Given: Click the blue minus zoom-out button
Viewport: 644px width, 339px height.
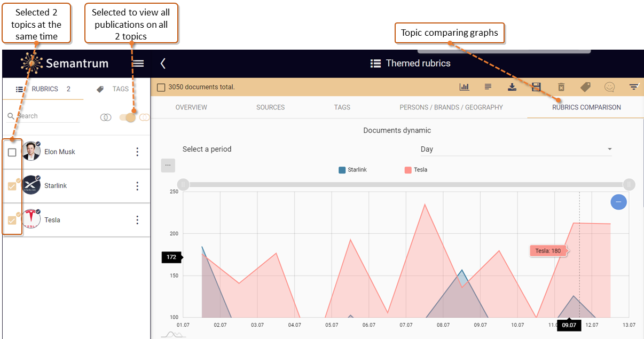Looking at the screenshot, I should 618,202.
